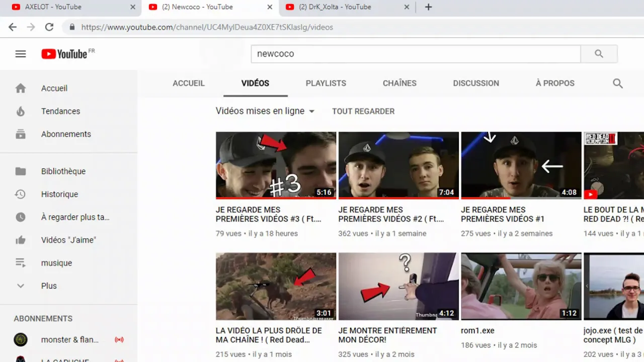Click the browser forward arrow
Image resolution: width=644 pixels, height=362 pixels.
31,27
